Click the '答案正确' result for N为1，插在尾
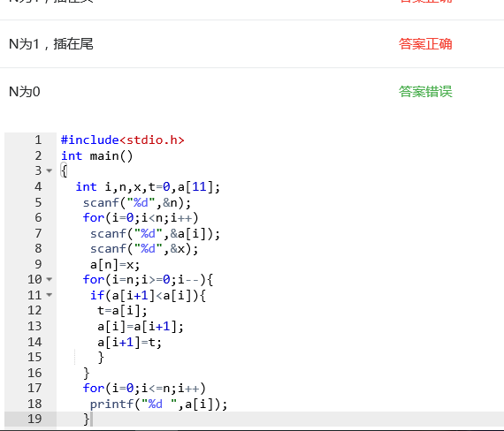Screen dimensions: 504x431 click(x=425, y=44)
